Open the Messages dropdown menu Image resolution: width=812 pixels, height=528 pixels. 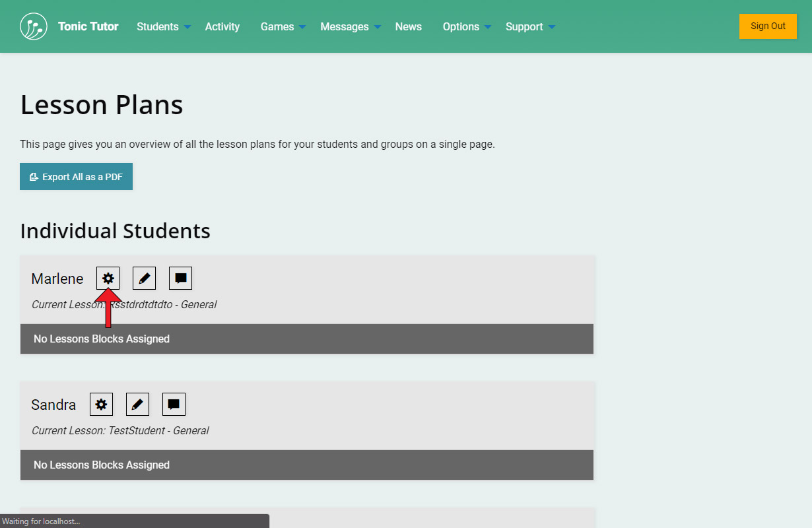pyautogui.click(x=350, y=27)
